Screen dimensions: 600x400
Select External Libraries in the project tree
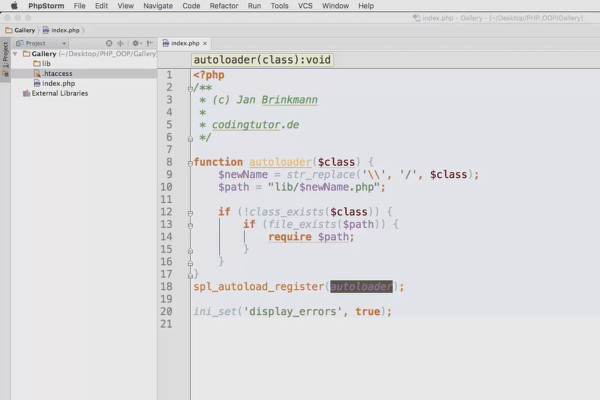pyautogui.click(x=59, y=93)
